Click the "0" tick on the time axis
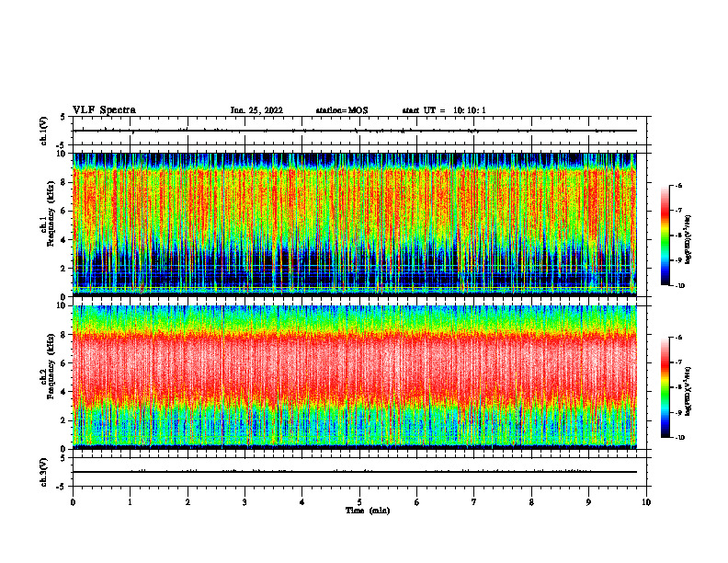This screenshot has height=563, width=728. click(x=73, y=502)
